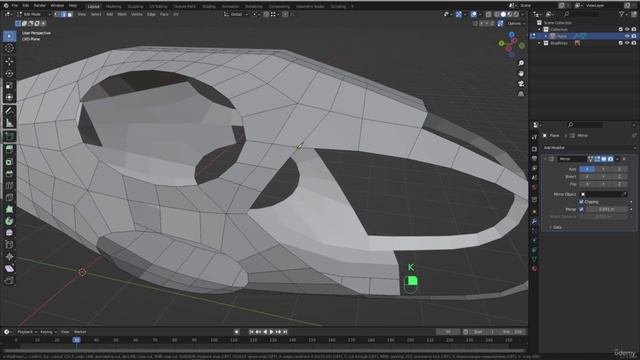The width and height of the screenshot is (640, 360).
Task: Select the Rotate tool
Action: (x=9, y=73)
